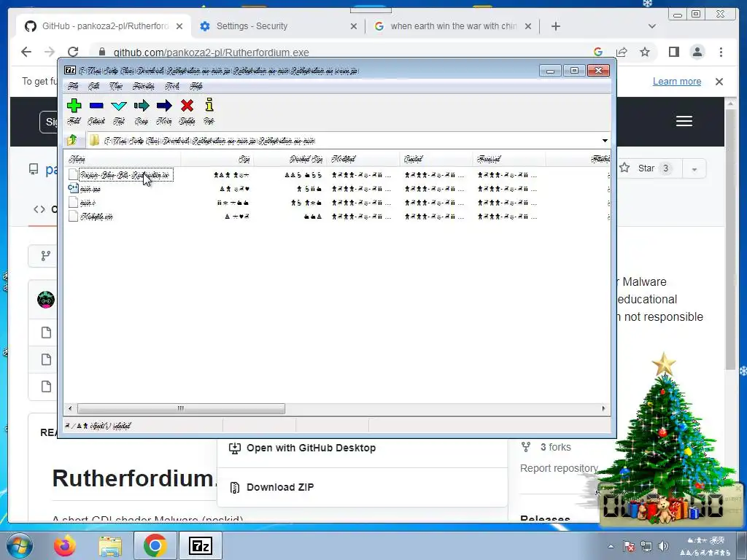Viewport: 747px width, 560px height.
Task: Open the View menu in 7-Zip
Action: [116, 86]
